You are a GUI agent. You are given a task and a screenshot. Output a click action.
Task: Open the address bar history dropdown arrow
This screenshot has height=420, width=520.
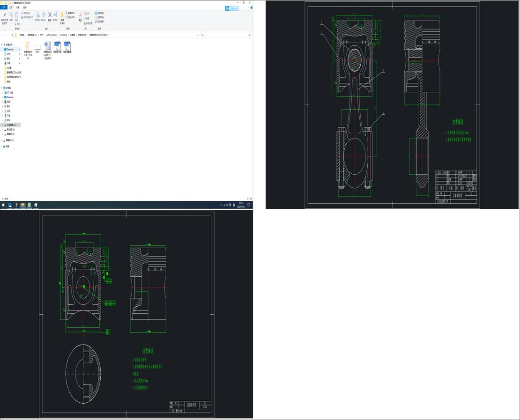click(x=198, y=35)
